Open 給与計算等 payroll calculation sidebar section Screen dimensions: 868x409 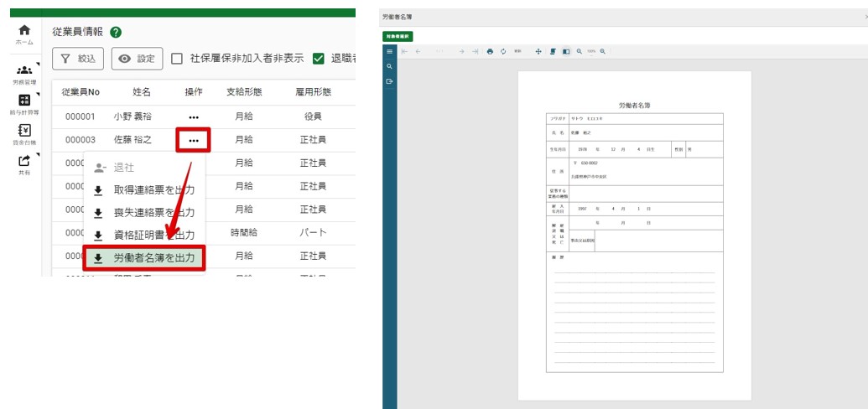tap(24, 105)
